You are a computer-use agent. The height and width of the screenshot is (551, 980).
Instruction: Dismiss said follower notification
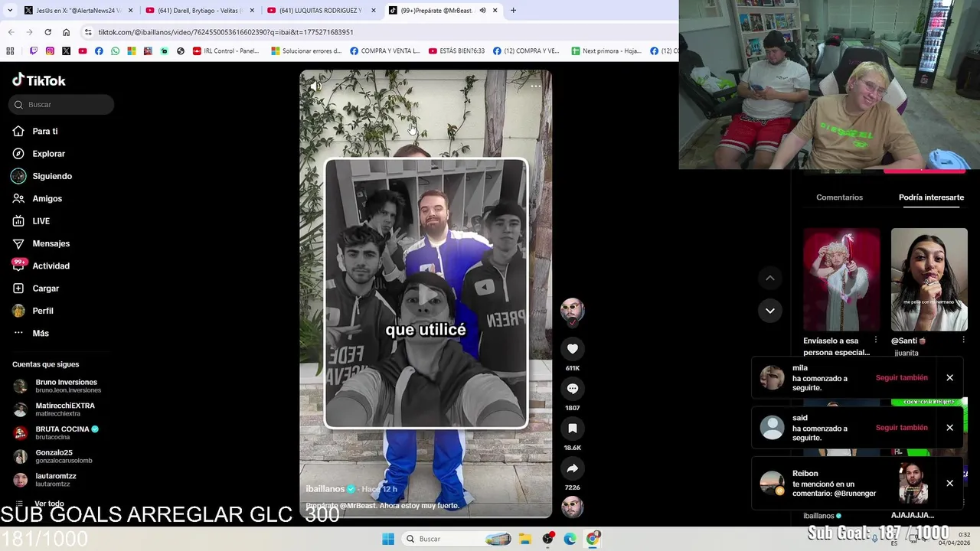pos(949,428)
